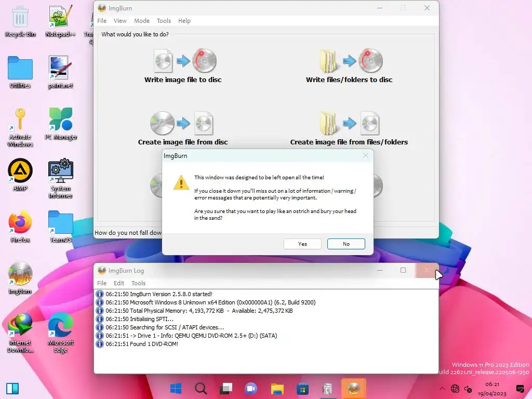Open the Help menu in ImgBurn
The image size is (532, 399).
pos(184,21)
